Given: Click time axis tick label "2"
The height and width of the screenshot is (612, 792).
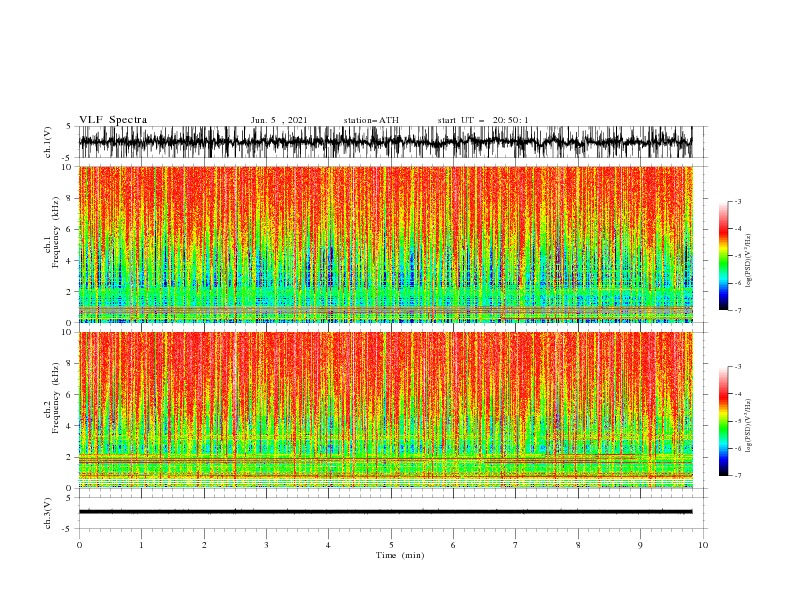Looking at the screenshot, I should coord(204,545).
